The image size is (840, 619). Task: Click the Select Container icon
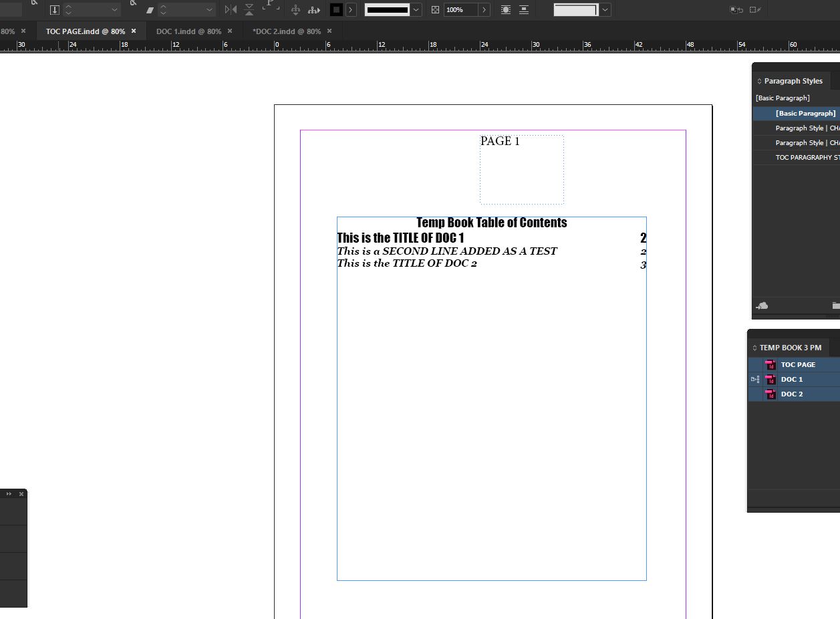[x=295, y=10]
